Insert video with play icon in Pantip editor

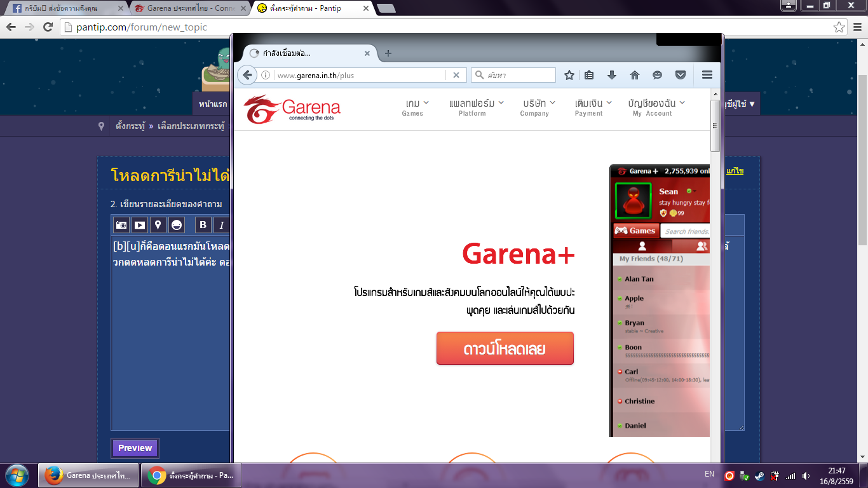pyautogui.click(x=140, y=224)
